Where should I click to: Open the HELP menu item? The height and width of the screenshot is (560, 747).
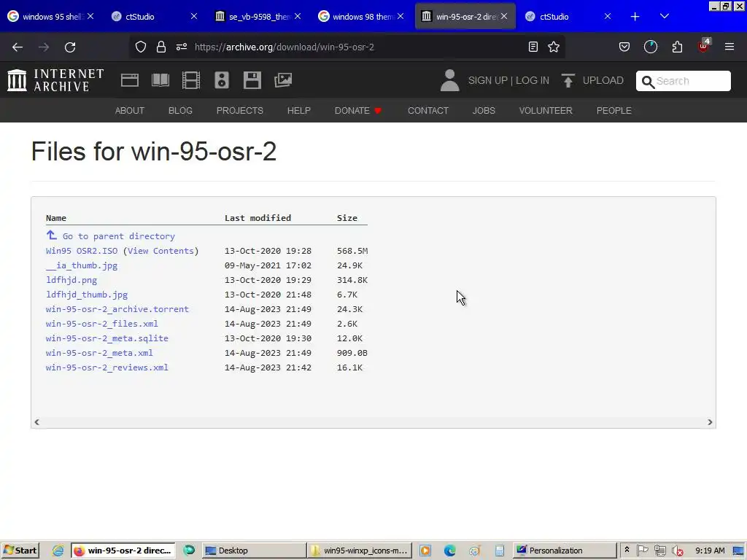point(298,111)
